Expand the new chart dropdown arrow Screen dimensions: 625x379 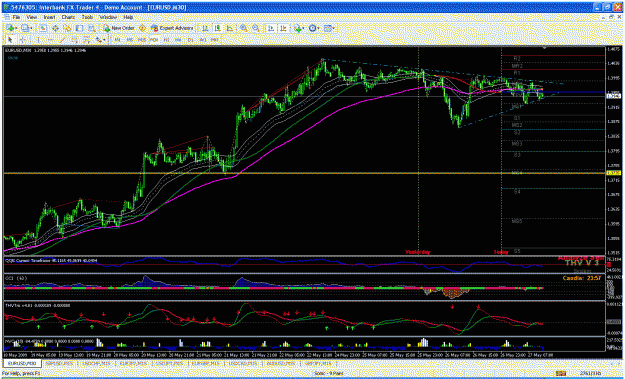tap(16, 28)
